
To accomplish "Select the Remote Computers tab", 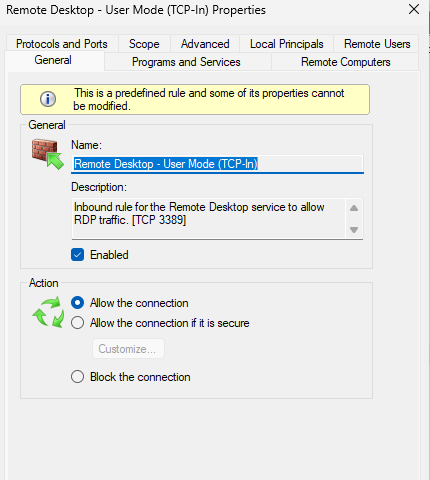I will pyautogui.click(x=346, y=62).
